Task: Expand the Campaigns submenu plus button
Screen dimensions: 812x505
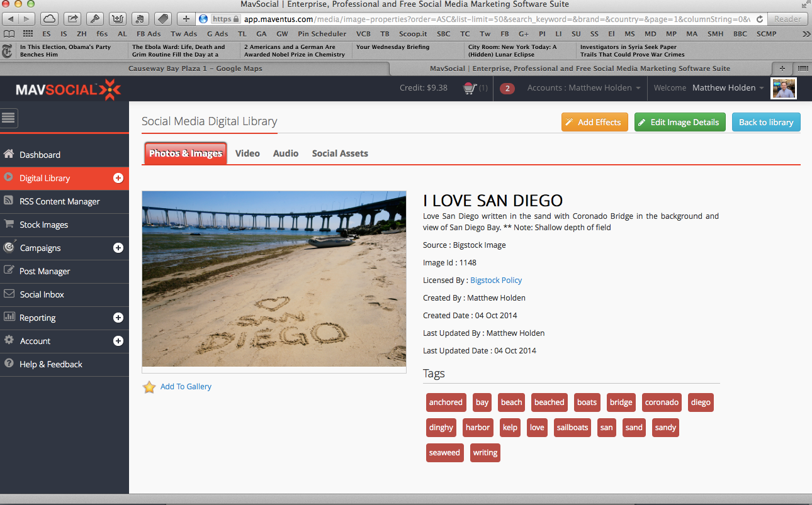Action: click(x=118, y=248)
